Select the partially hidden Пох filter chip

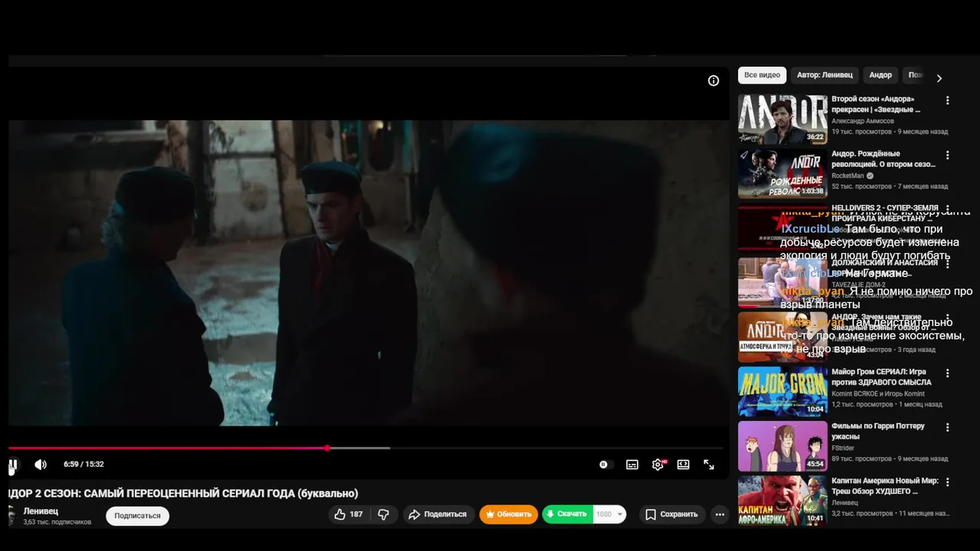click(915, 75)
